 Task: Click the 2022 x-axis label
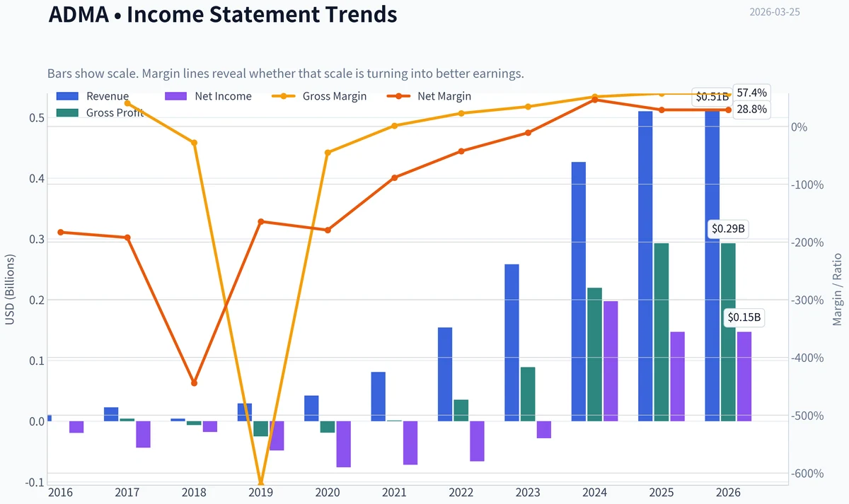pyautogui.click(x=461, y=493)
